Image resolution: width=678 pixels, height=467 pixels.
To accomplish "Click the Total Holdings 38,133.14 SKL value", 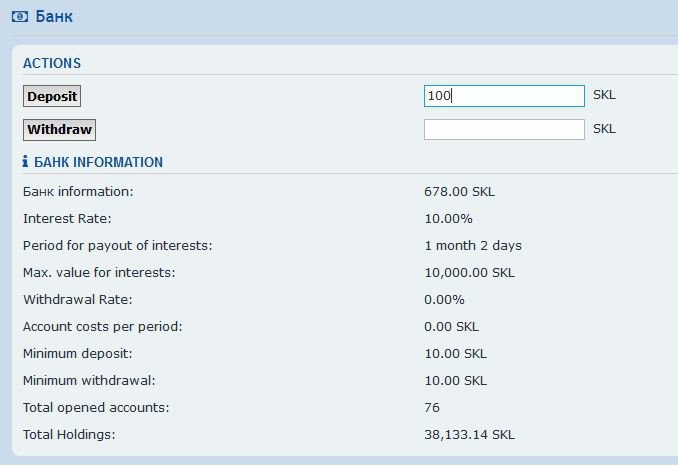I will click(x=469, y=434).
